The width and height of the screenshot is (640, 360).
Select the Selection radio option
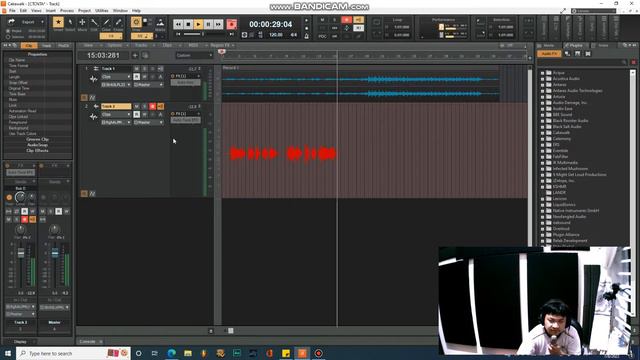click(8, 37)
